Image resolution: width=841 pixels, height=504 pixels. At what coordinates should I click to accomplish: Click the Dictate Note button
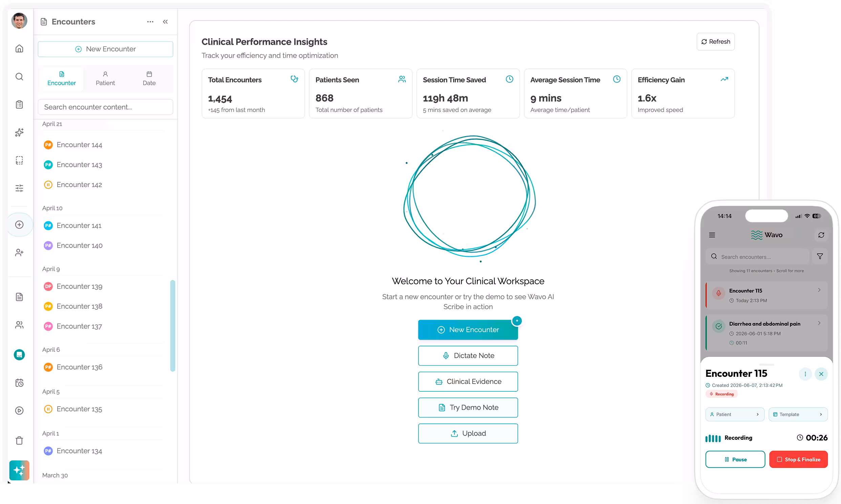[x=468, y=356]
